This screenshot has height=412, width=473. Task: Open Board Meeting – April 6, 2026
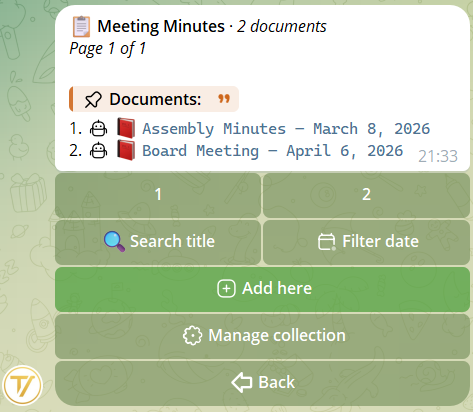(272, 151)
